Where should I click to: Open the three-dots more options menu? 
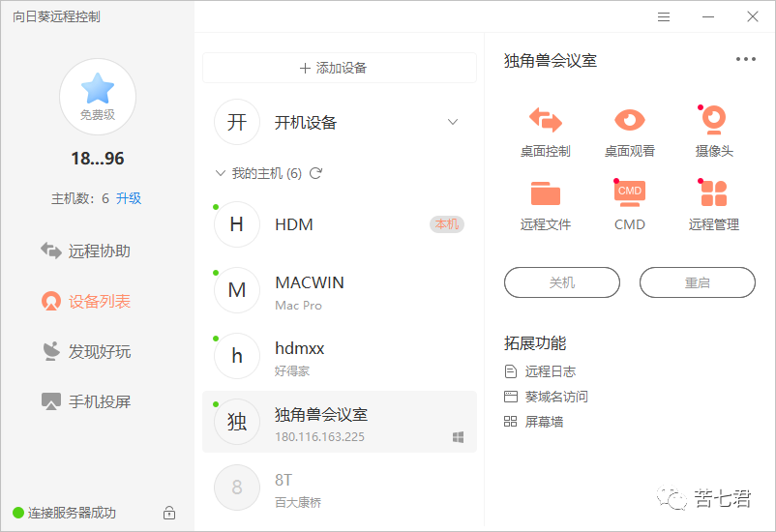point(745,59)
